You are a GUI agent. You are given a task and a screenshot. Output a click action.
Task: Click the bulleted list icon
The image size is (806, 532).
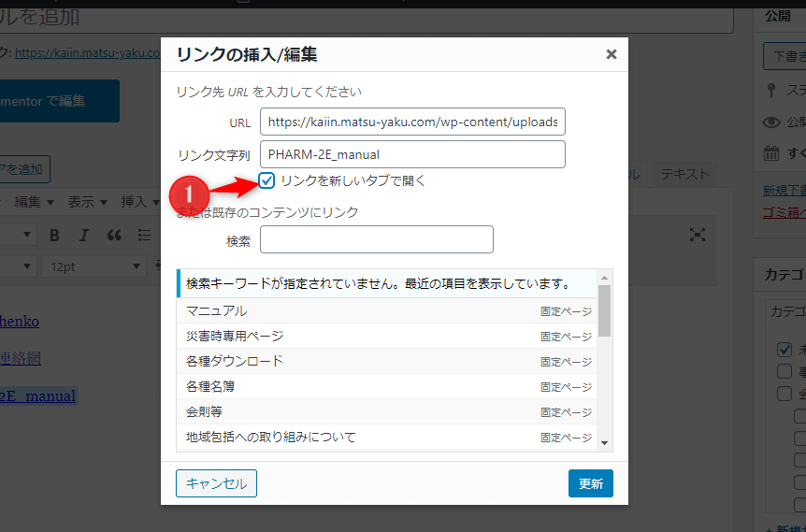(144, 235)
